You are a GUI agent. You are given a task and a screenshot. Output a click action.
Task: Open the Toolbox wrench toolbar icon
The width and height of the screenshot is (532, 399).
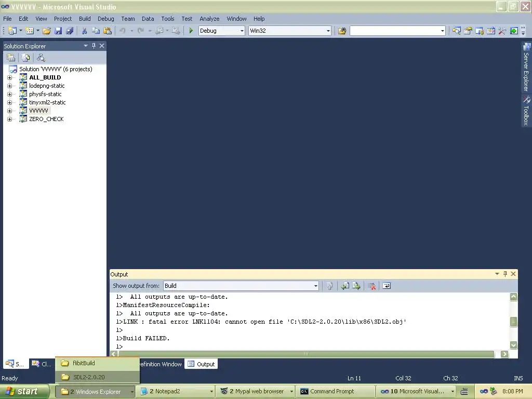502,31
